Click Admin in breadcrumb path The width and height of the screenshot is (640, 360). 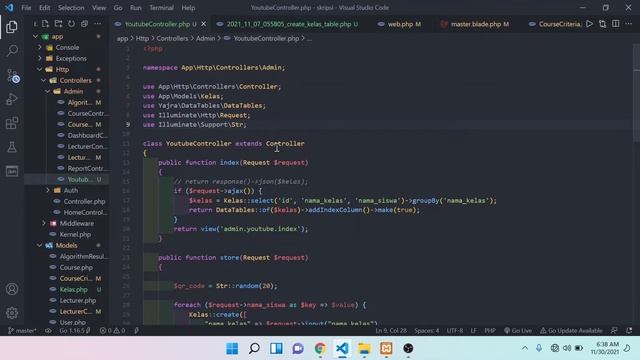(205, 38)
